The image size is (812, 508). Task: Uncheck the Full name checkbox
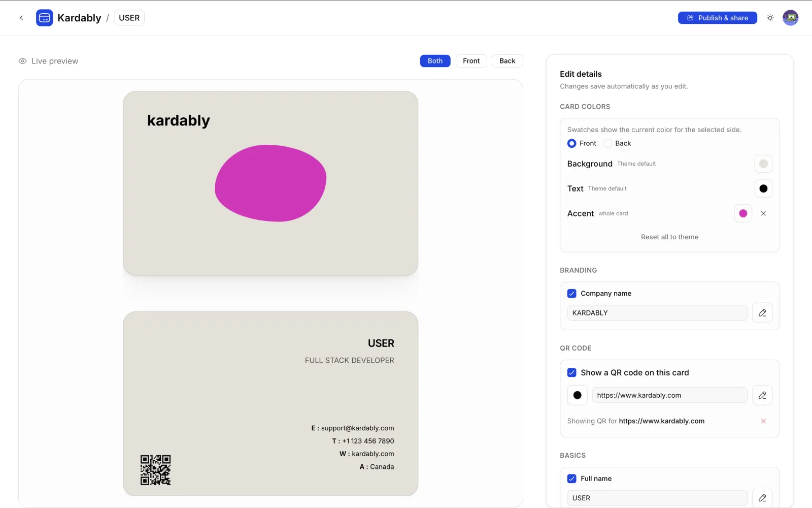(571, 479)
